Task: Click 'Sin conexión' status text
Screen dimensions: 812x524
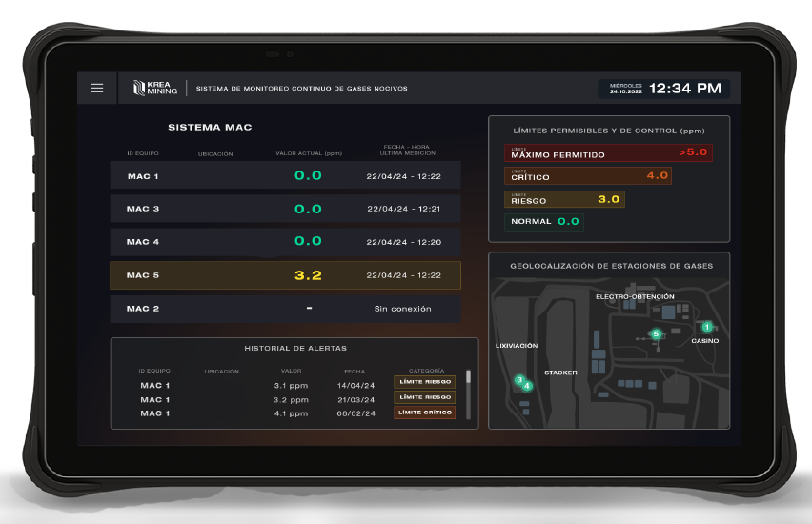Action: [x=403, y=309]
